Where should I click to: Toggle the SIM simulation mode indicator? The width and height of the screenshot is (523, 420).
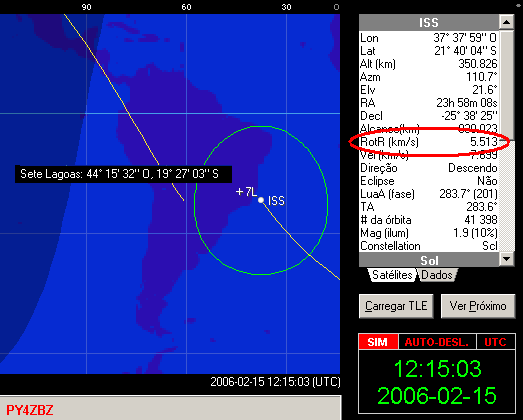pyautogui.click(x=378, y=342)
